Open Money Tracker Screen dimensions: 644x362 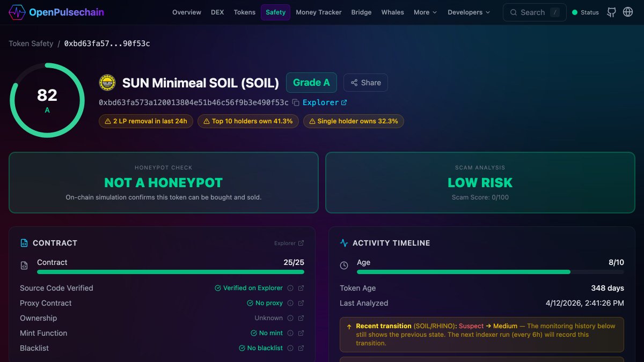pyautogui.click(x=319, y=12)
